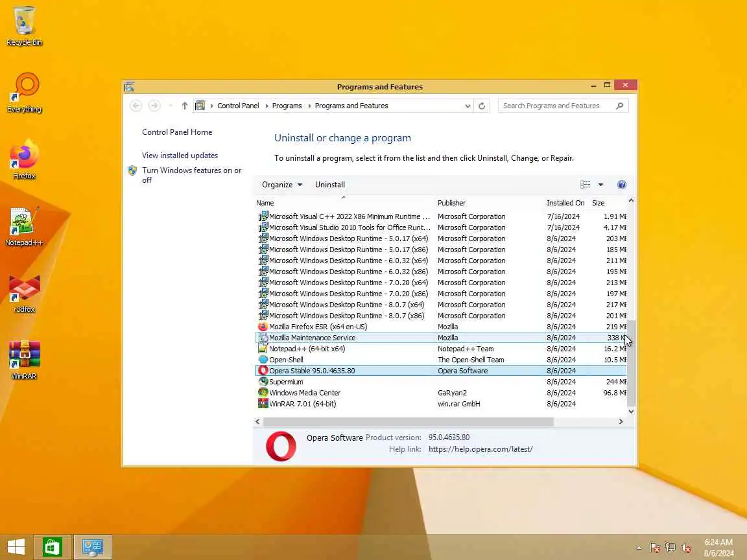This screenshot has width=747, height=560.
Task: Click the search magnifier icon
Action: 619,106
